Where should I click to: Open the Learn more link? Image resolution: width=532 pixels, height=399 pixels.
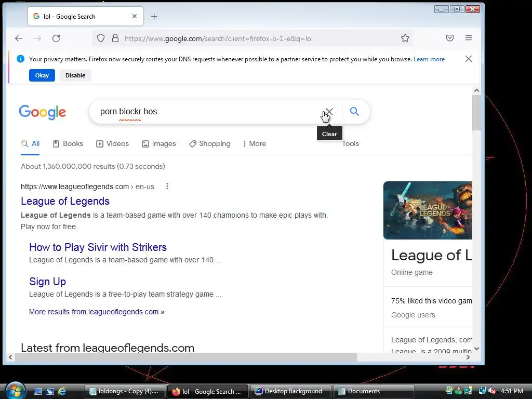point(429,59)
